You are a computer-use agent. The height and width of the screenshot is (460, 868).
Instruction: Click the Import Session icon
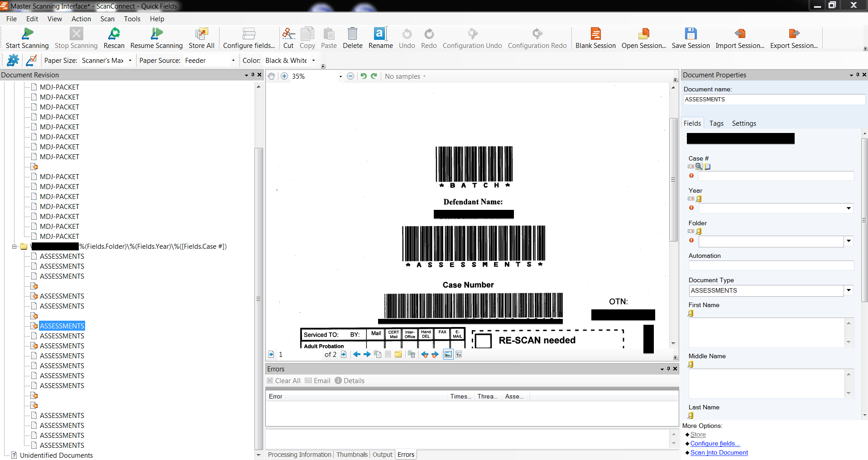[x=740, y=34]
